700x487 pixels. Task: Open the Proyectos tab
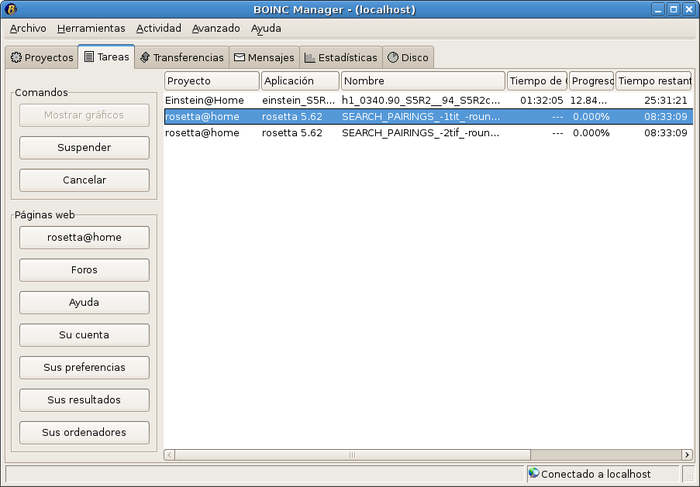[x=42, y=58]
